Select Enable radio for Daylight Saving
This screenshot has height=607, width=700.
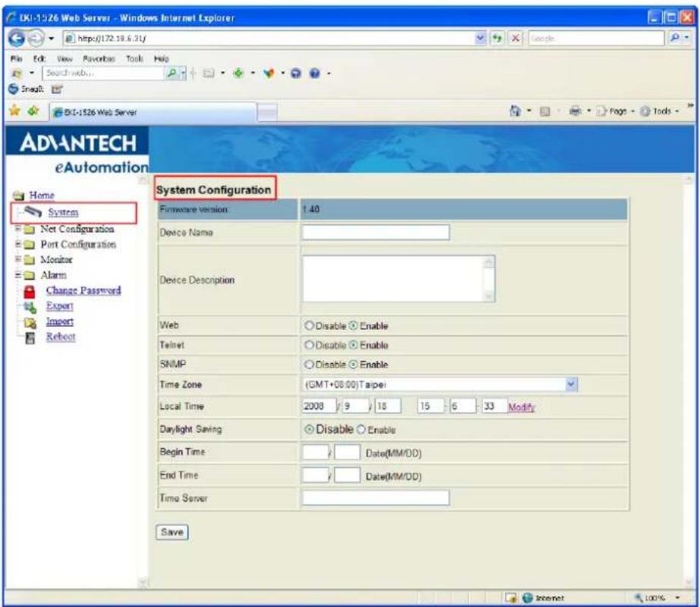[361, 430]
